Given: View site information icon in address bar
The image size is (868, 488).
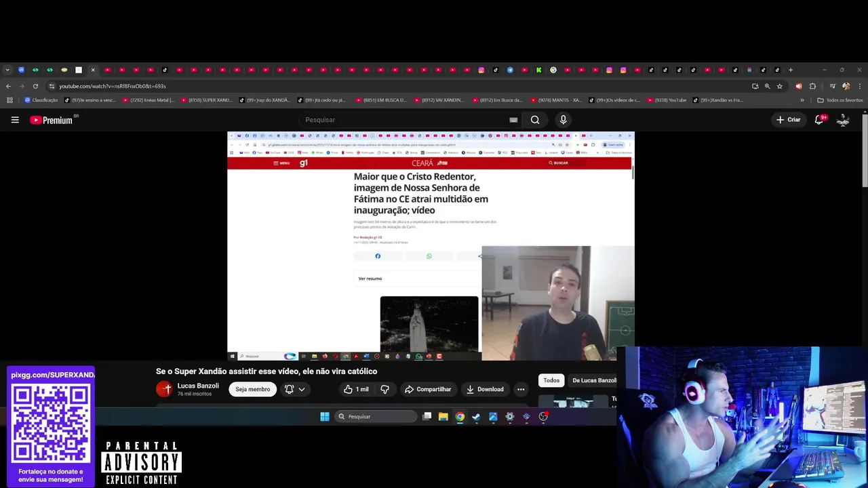Looking at the screenshot, I should coord(52,86).
